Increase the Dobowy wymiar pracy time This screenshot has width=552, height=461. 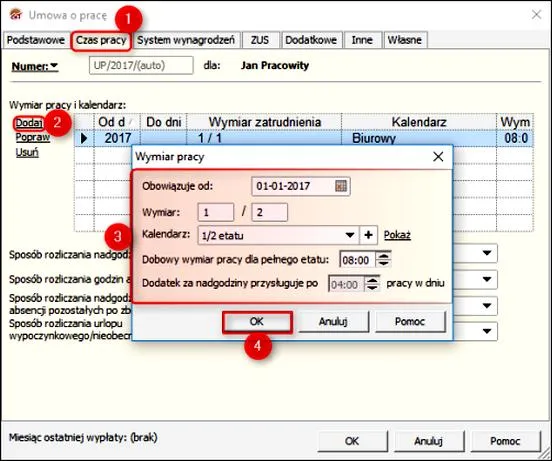(384, 255)
